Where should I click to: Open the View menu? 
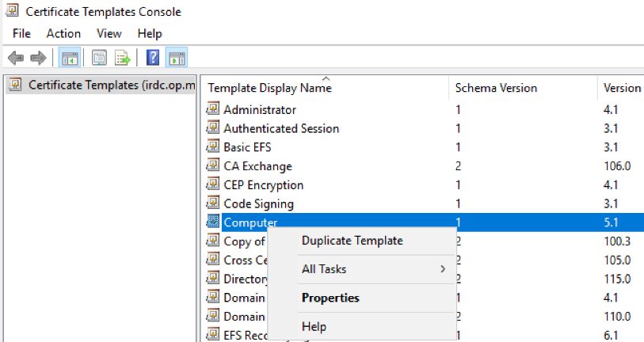(x=109, y=34)
